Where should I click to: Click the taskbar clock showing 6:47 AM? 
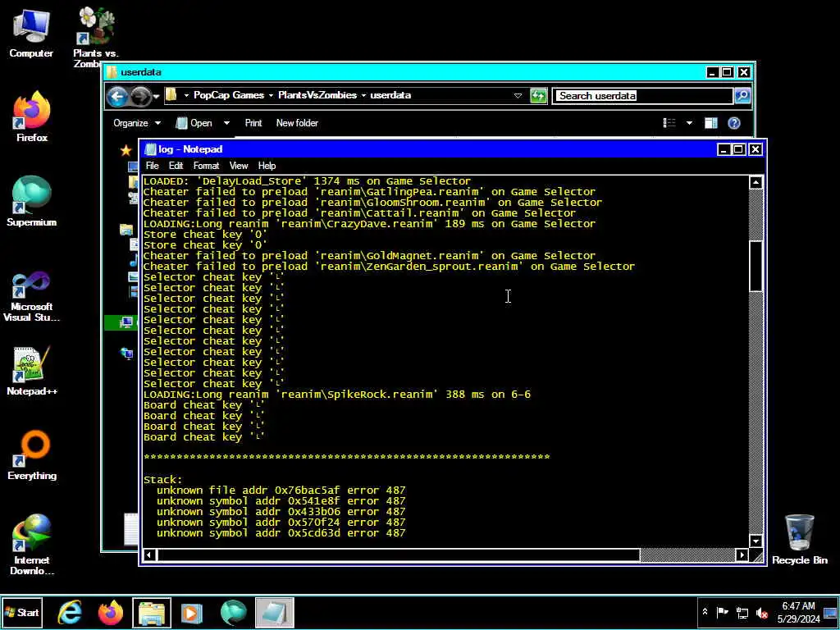[x=798, y=612]
